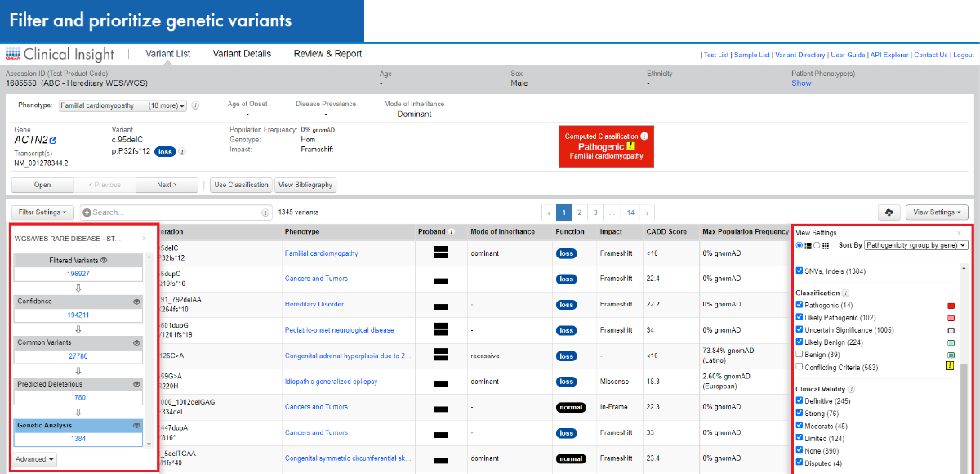
Task: Click the proband zygosity icon for Familial cardiomyopathy row
Action: pos(442,253)
